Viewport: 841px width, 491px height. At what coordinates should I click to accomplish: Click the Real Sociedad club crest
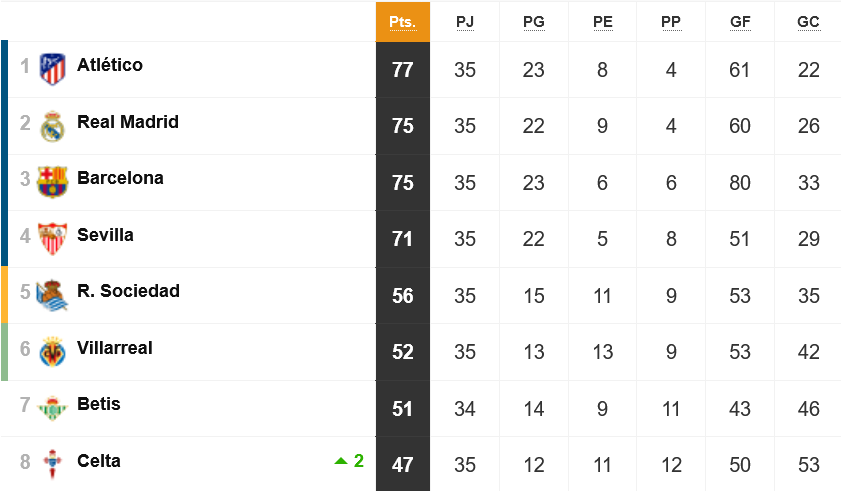click(52, 295)
